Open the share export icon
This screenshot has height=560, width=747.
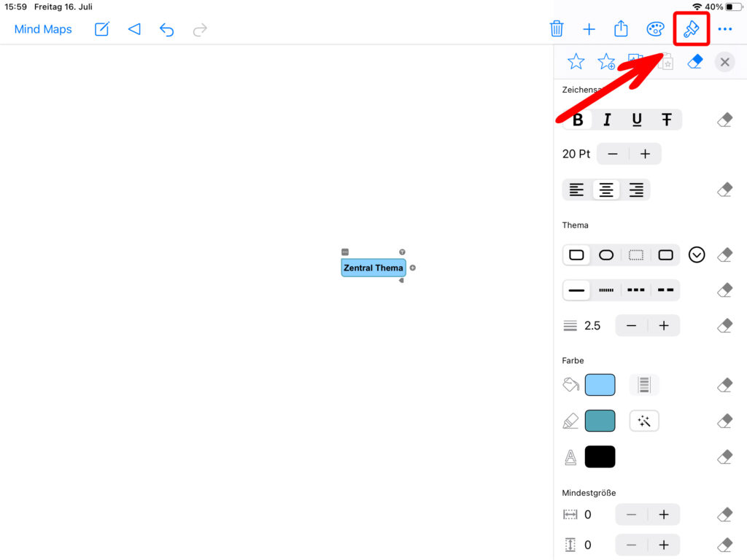[621, 29]
